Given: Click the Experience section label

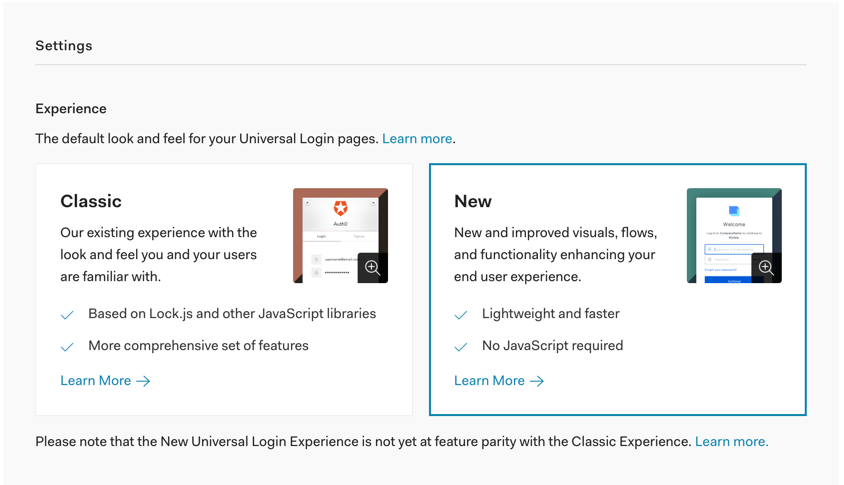Looking at the screenshot, I should tap(71, 109).
